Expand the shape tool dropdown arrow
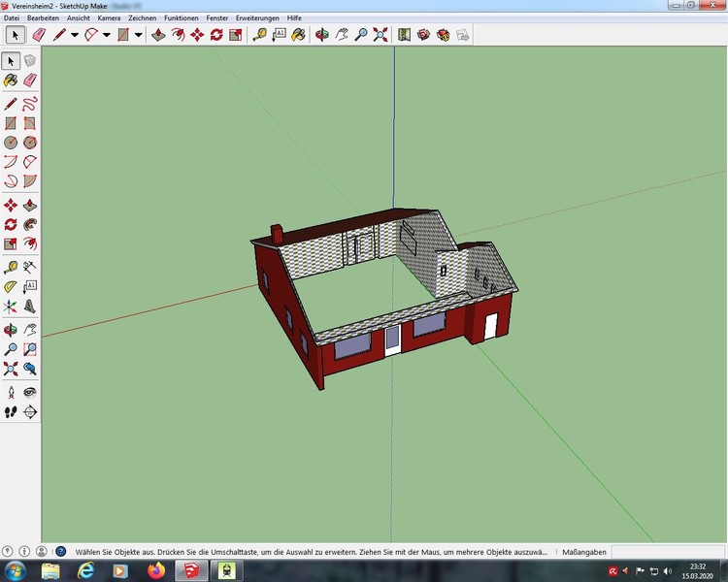The image size is (728, 582). (x=138, y=35)
